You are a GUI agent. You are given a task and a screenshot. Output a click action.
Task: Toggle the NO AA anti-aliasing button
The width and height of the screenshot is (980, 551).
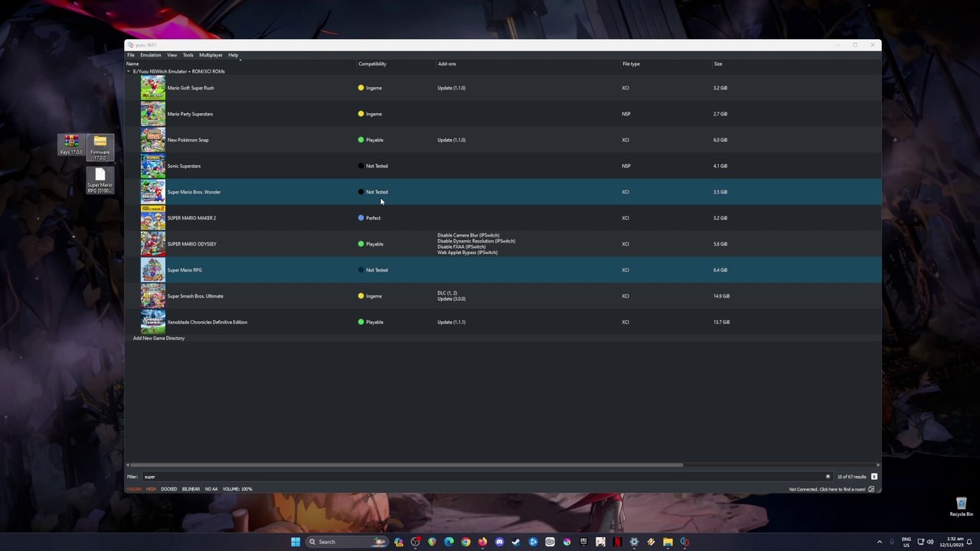[x=211, y=489]
